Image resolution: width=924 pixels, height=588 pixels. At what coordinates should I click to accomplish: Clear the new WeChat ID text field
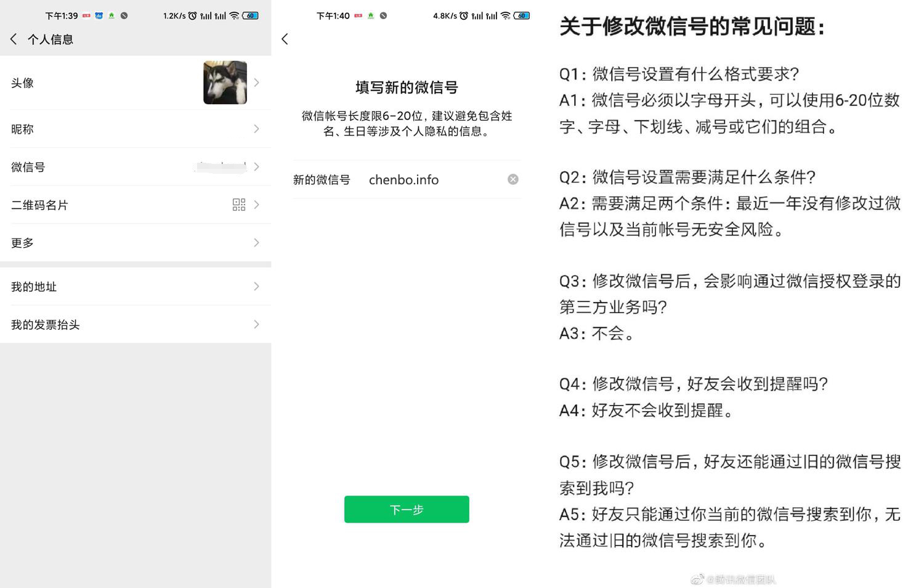(x=513, y=179)
